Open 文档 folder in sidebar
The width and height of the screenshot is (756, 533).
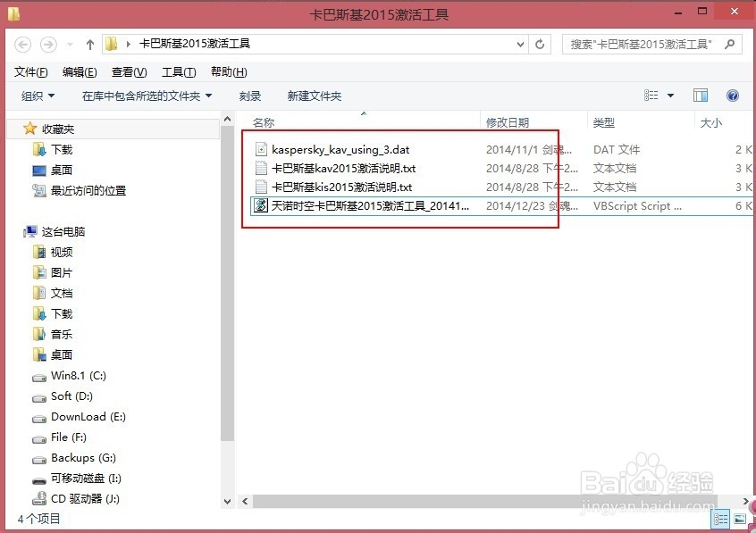tap(62, 293)
